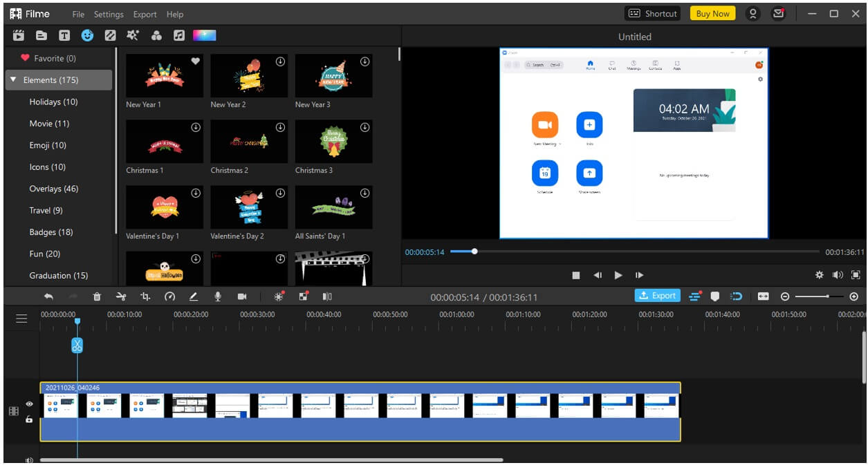This screenshot has height=472, width=868.
Task: Open the track manager icon beside Export
Action: coord(695,296)
